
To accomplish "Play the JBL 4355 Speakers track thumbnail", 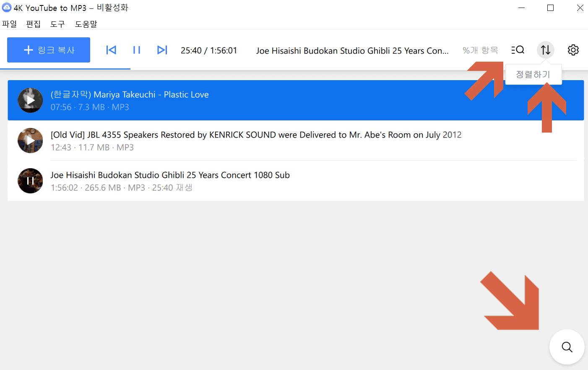I will (30, 141).
